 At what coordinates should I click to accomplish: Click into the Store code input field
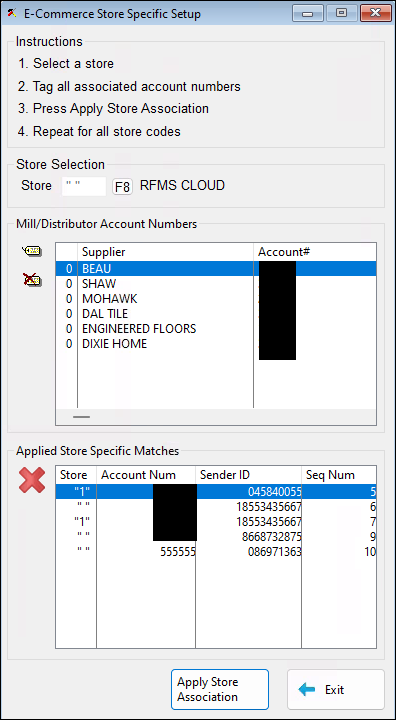point(84,186)
